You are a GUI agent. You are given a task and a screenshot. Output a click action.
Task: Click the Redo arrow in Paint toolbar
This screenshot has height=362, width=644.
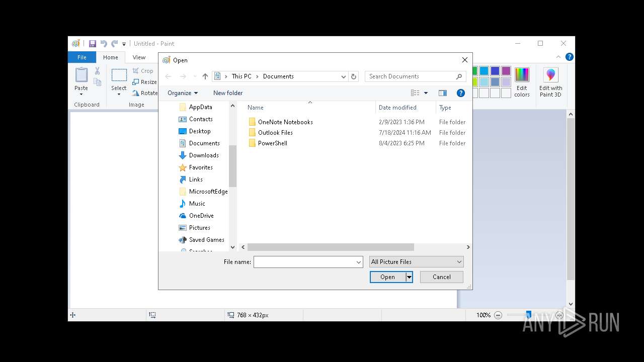115,44
